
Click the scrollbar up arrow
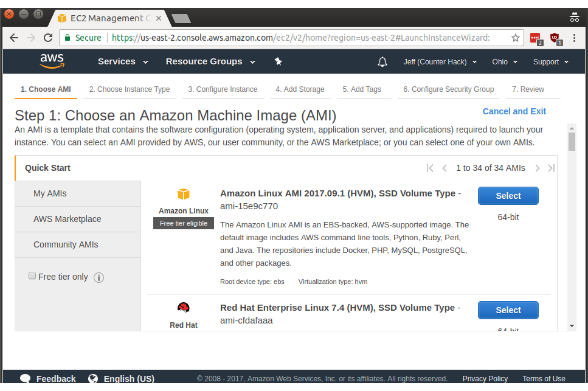[x=572, y=128]
